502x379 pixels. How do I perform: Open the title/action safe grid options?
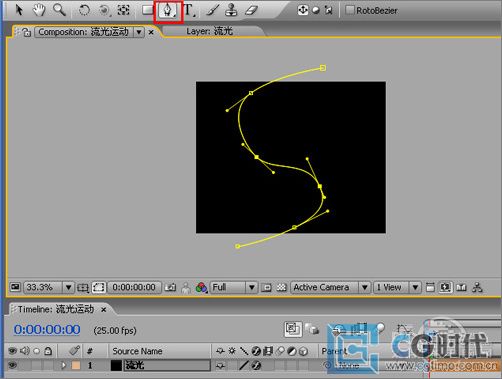point(83,287)
